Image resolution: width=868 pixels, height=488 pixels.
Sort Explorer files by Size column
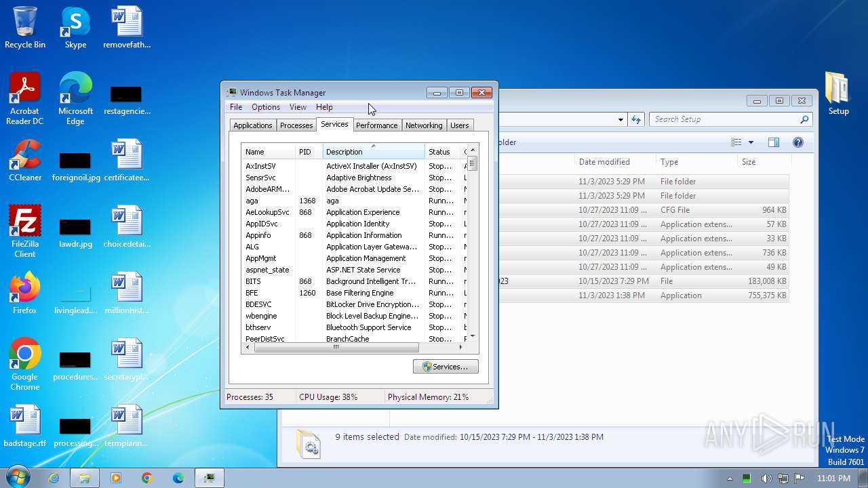(764, 162)
